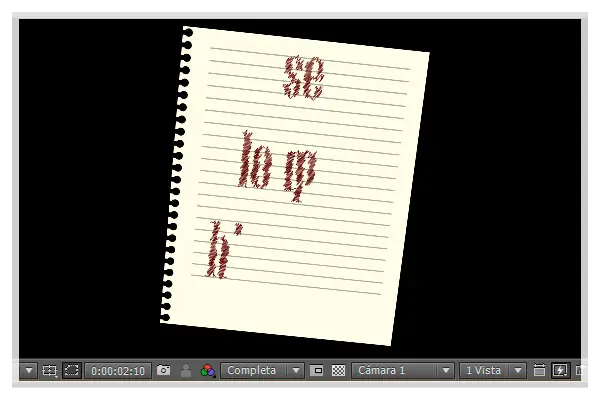
Task: Open the Completa resolution dropdown
Action: (262, 371)
